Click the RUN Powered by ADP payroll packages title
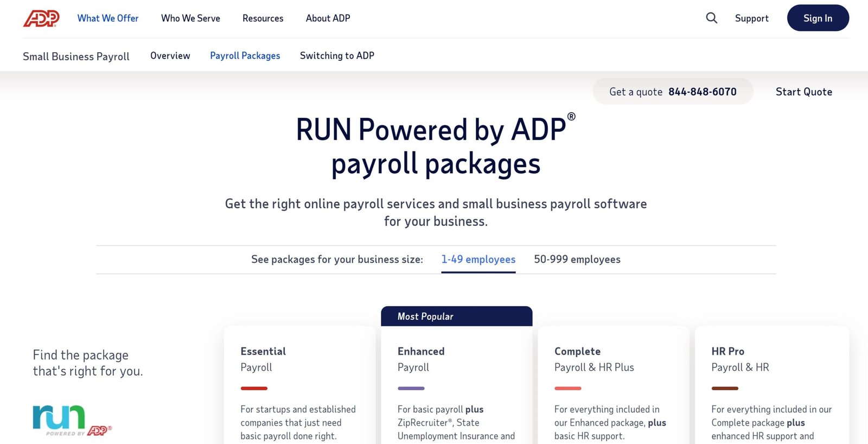Viewport: 868px width, 444px height. (436, 146)
